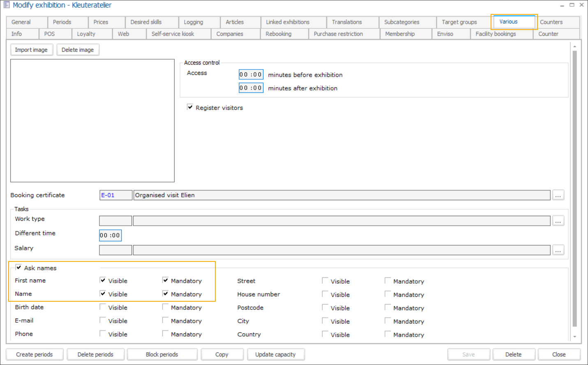Enable Birth date Visible checkbox
The height and width of the screenshot is (365, 588).
click(103, 307)
